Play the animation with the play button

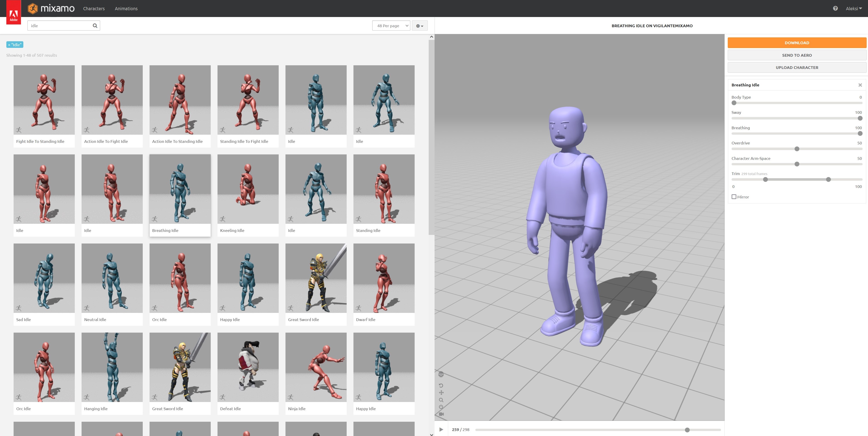pos(441,430)
